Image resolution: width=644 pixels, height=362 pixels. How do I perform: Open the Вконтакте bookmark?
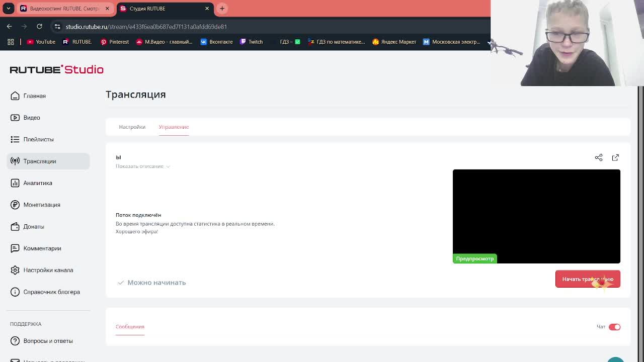coord(216,42)
